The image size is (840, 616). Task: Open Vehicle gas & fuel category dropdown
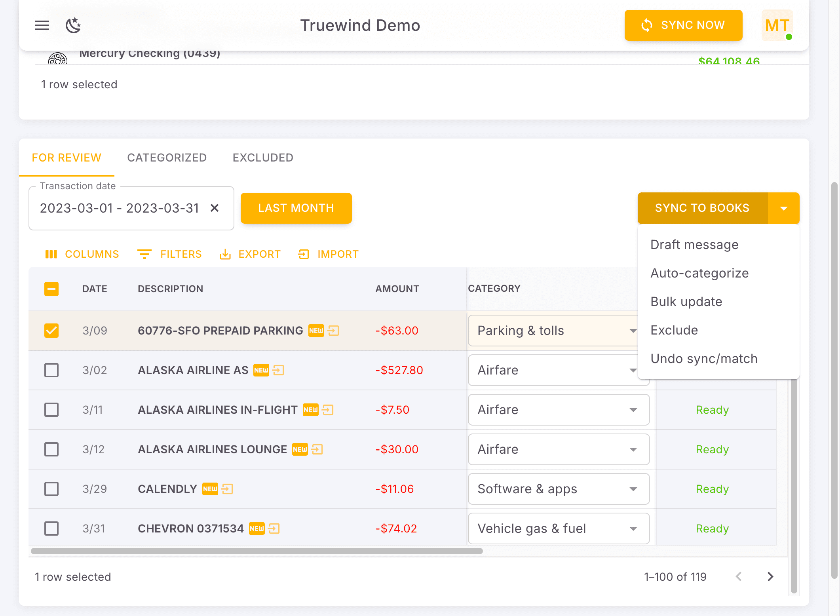[558, 529]
